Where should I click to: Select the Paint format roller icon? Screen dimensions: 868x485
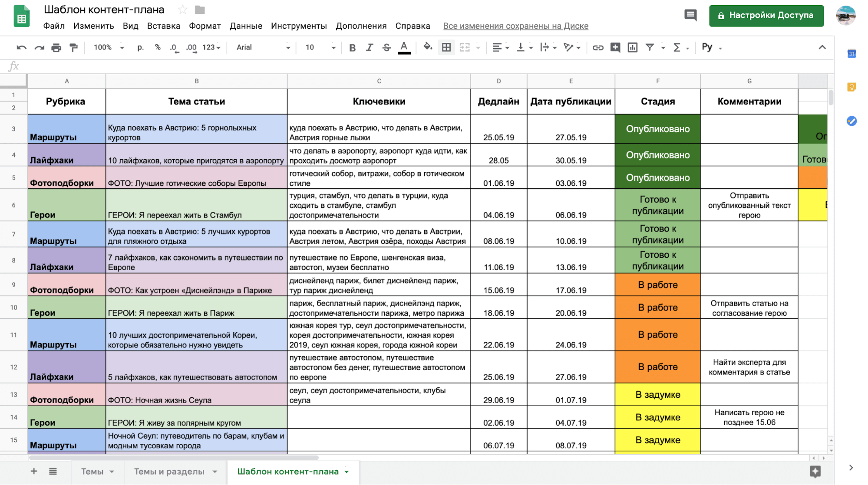(73, 47)
